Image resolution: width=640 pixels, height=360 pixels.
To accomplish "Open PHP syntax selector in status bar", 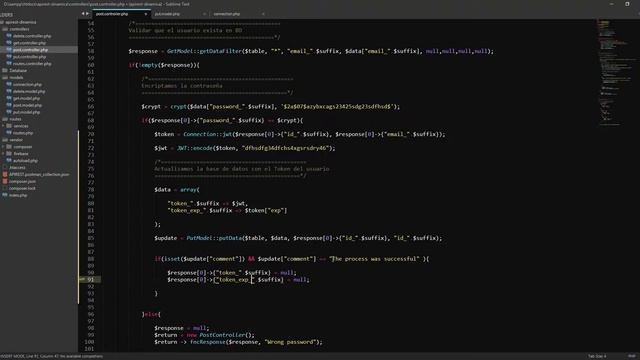I will coord(632,356).
